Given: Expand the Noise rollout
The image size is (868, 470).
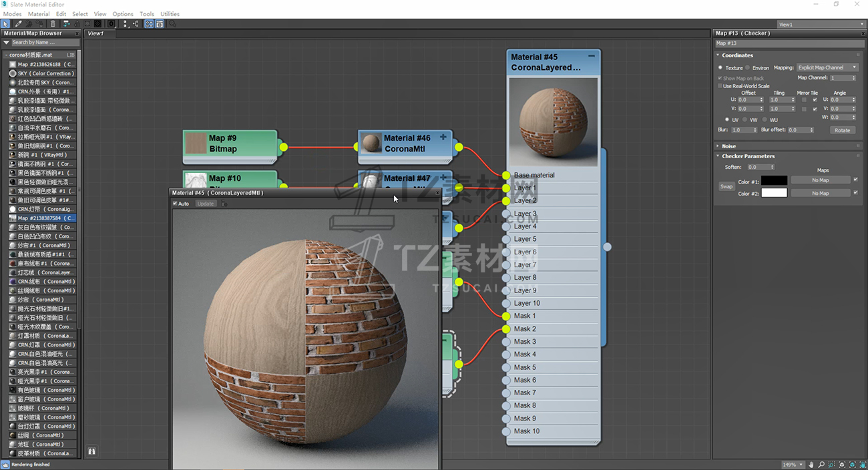Looking at the screenshot, I should click(728, 146).
